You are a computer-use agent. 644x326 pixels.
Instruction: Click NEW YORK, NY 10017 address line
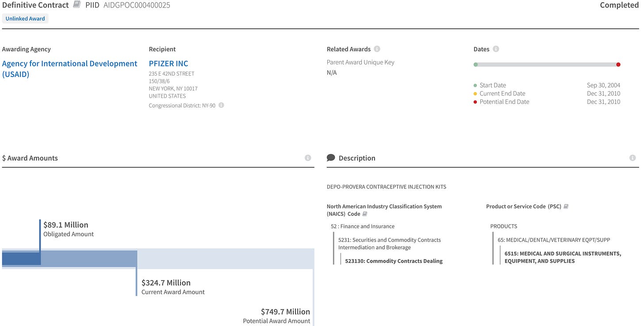[173, 88]
